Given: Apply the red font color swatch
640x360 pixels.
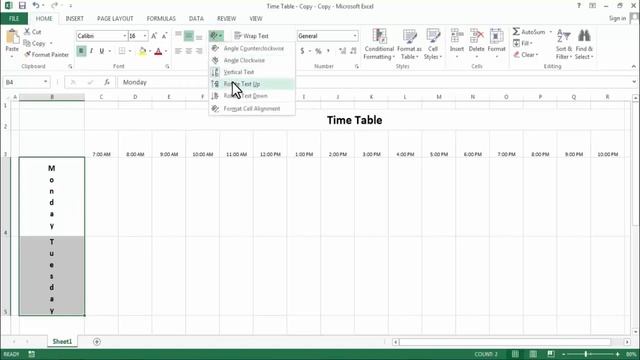Looking at the screenshot, I should [158, 51].
